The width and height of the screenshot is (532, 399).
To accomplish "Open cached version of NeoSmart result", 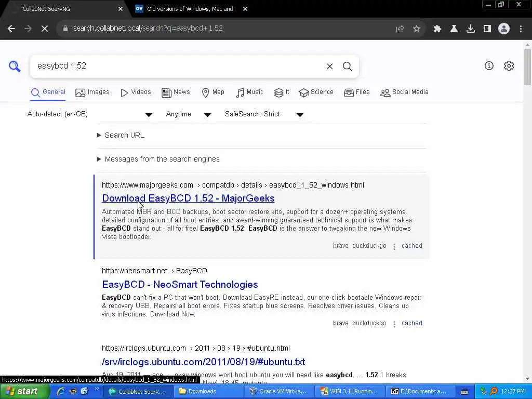I will (411, 323).
